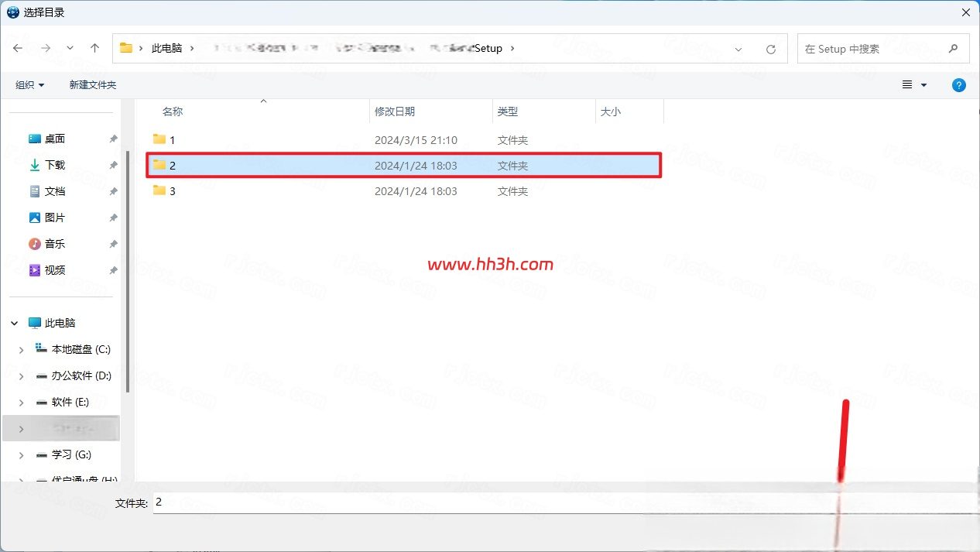980x552 pixels.
Task: Select 学习 (G:) drive
Action: (71, 454)
